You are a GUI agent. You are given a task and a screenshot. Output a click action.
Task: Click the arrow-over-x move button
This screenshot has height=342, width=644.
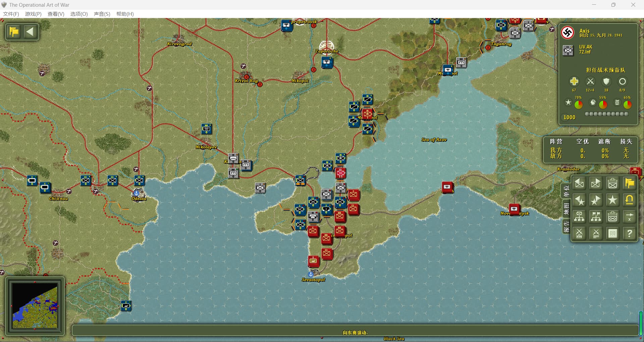(x=629, y=217)
